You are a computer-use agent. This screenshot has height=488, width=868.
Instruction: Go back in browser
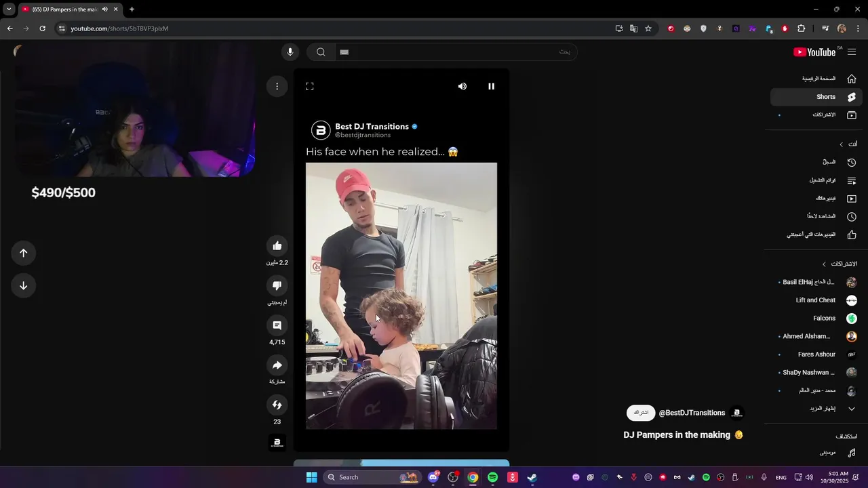[9, 28]
